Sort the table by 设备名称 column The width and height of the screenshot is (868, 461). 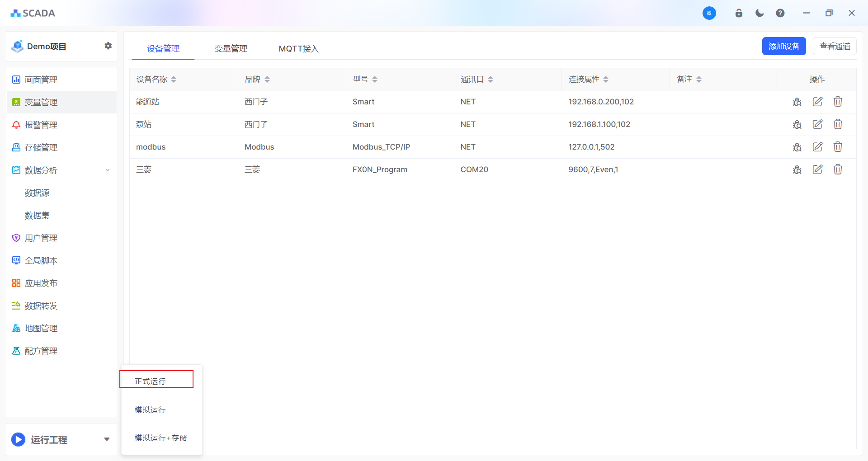click(174, 80)
